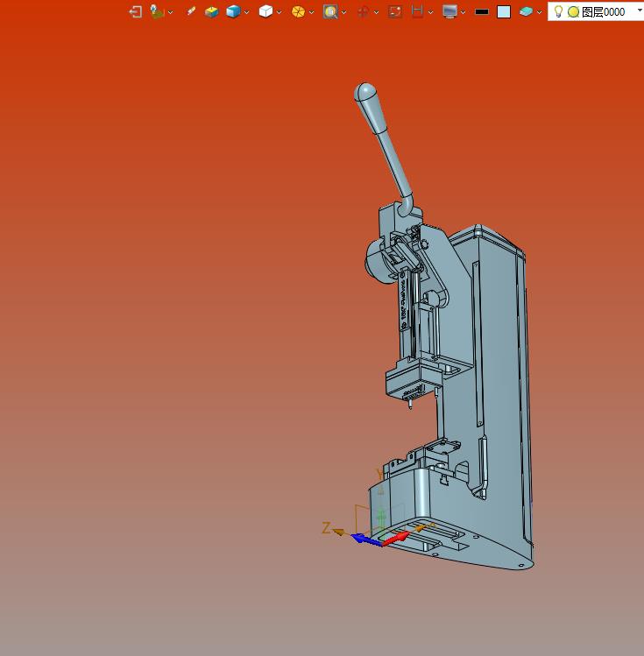
Task: Click the yellow circle layer color indicator
Action: [573, 12]
